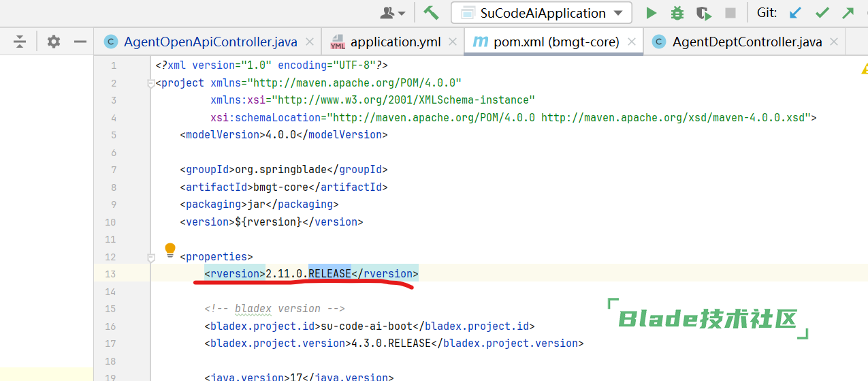Viewport: 868px width, 381px height.
Task: Open the AgentDeptController.java tab
Action: tap(747, 42)
